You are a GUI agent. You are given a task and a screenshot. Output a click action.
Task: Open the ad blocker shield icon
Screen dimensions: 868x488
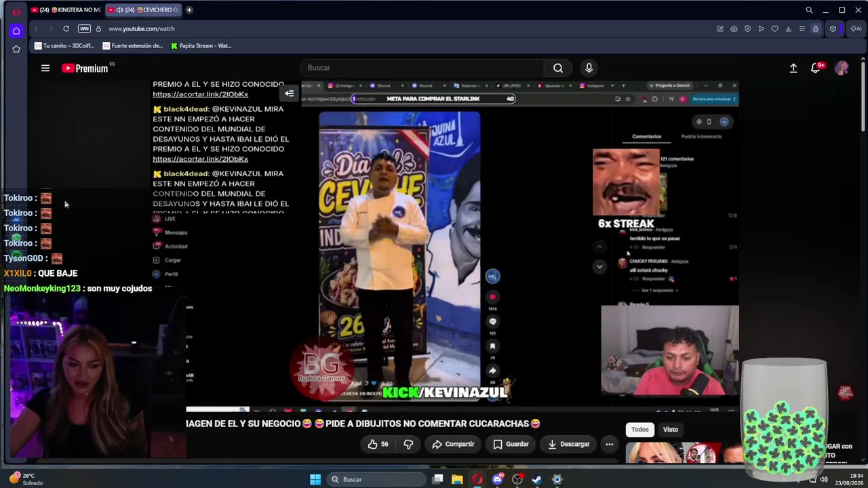[747, 28]
